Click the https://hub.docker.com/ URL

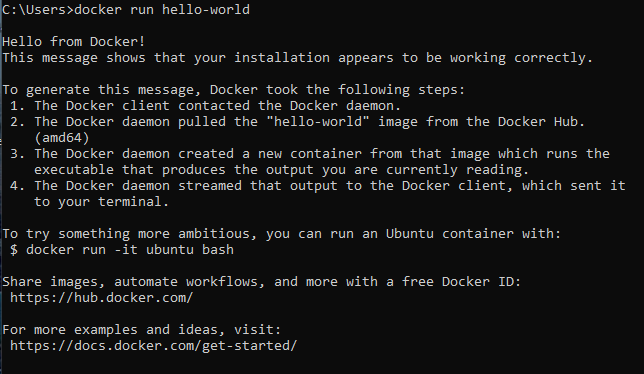click(101, 298)
